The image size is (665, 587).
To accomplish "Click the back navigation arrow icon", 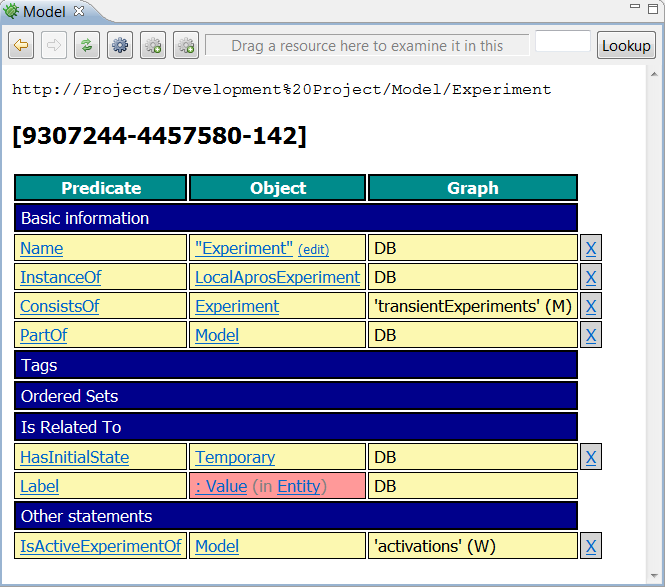I will [x=21, y=45].
